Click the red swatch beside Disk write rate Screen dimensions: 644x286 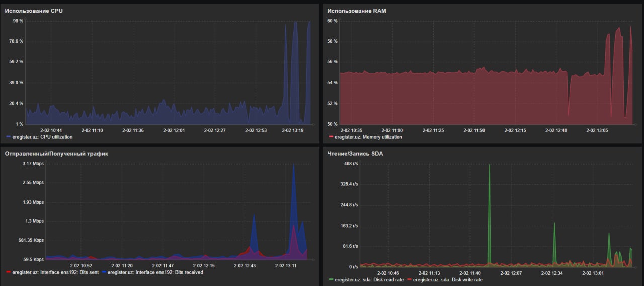(409, 280)
